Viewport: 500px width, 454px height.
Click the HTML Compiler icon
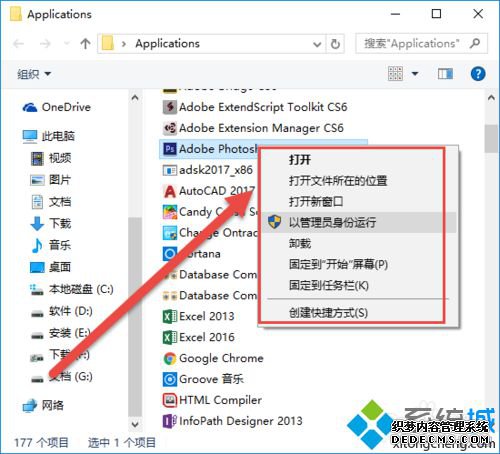pos(170,400)
